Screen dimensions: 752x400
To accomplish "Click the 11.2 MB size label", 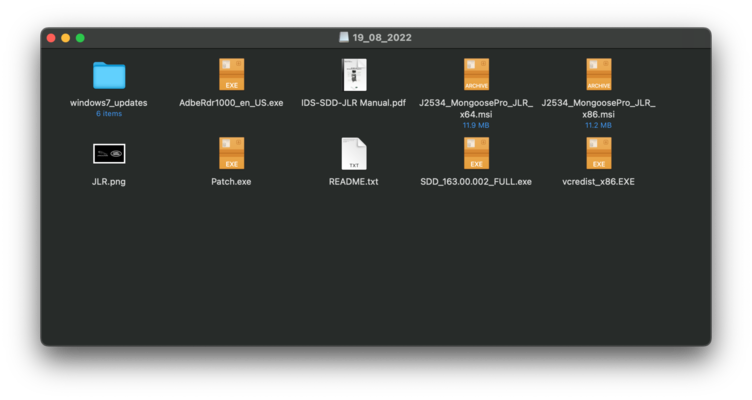I will [599, 125].
